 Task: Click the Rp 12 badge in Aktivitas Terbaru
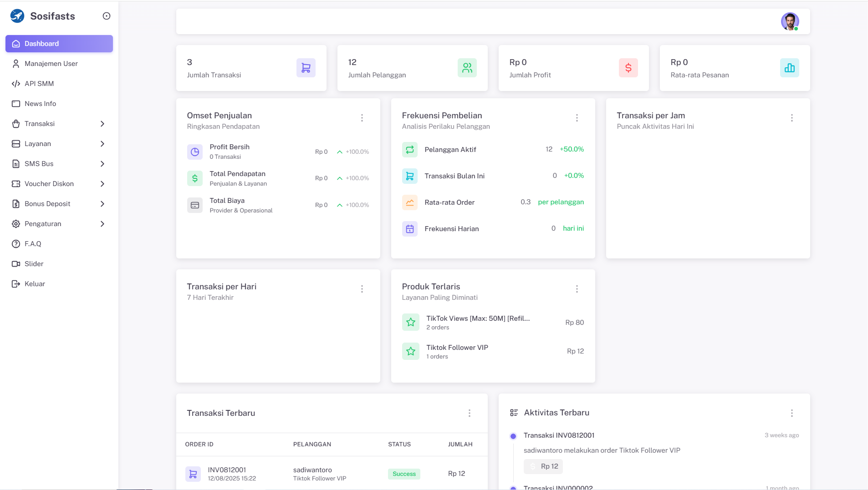click(543, 466)
